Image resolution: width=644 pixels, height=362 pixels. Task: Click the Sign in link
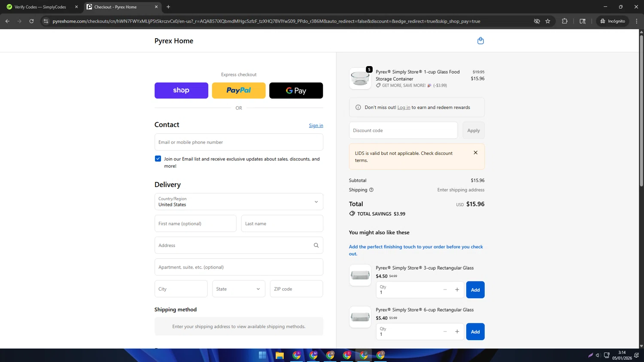(316, 125)
